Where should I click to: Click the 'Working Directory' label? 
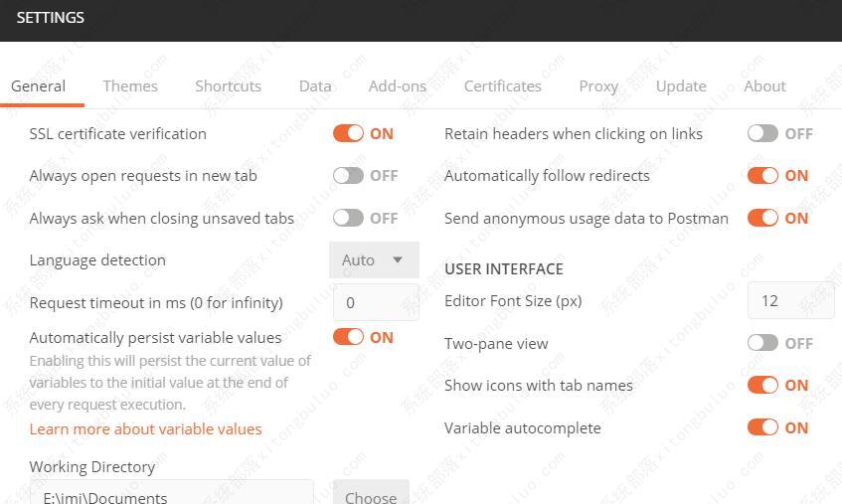[x=92, y=467]
